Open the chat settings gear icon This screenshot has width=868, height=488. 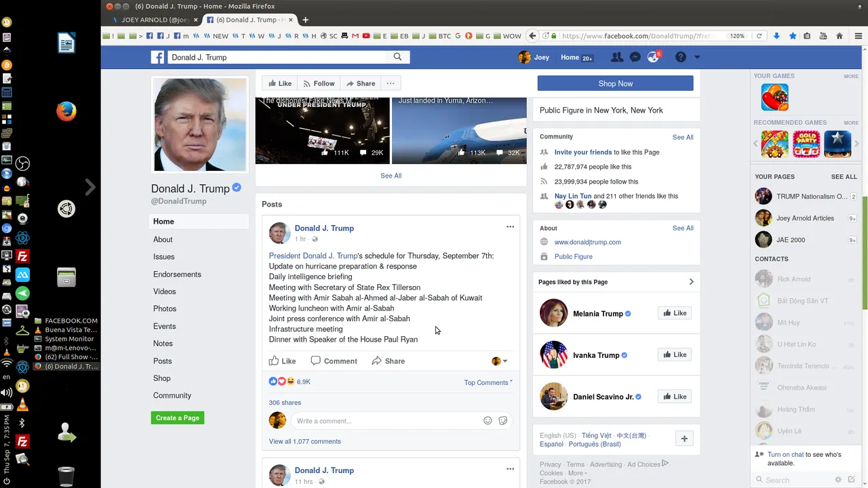pyautogui.click(x=838, y=480)
